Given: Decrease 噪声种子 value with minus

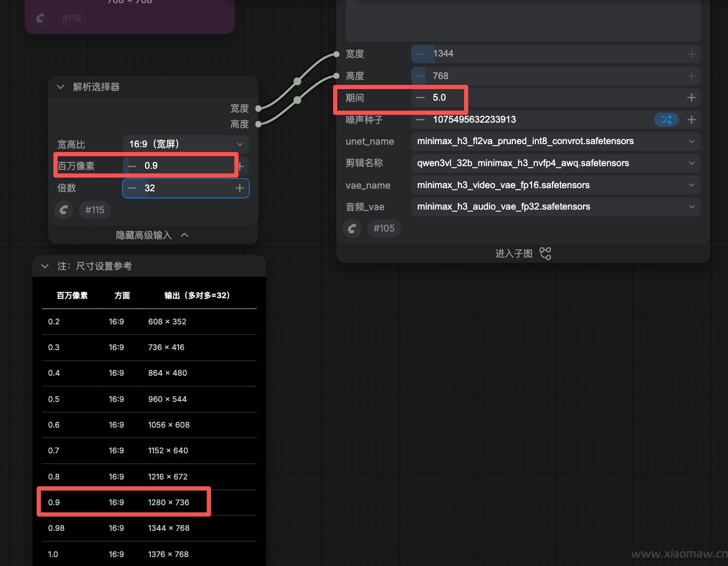Looking at the screenshot, I should point(420,119).
